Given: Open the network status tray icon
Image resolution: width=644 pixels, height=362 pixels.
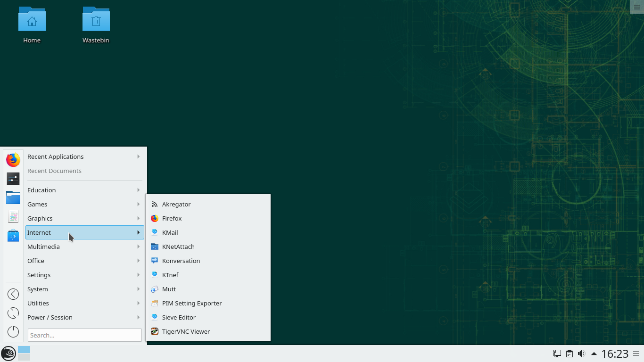Looking at the screenshot, I should (x=557, y=353).
